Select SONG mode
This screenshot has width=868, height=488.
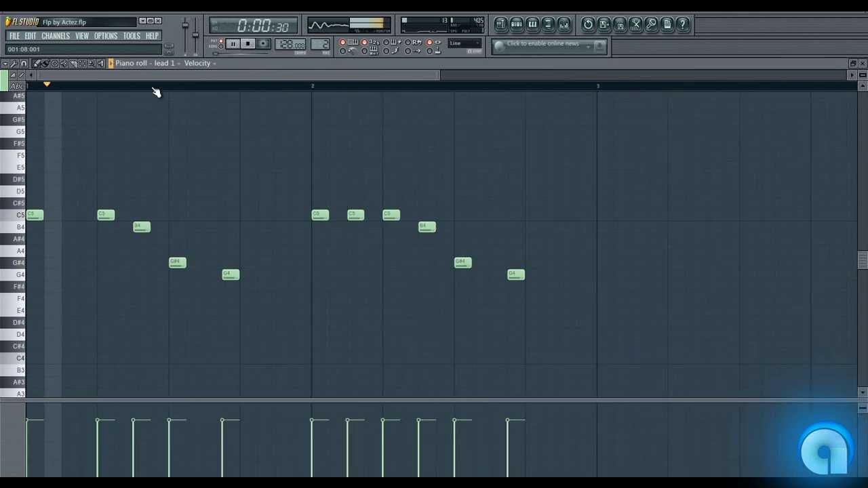(221, 47)
